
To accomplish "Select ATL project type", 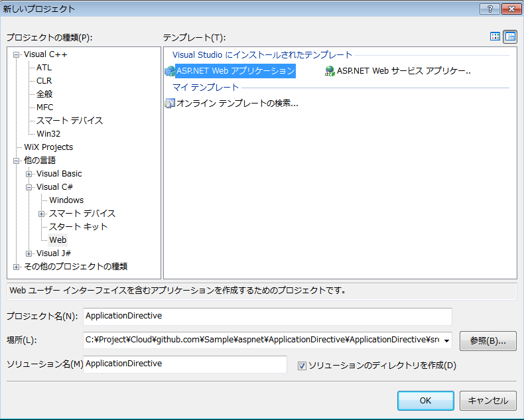I will click(44, 68).
